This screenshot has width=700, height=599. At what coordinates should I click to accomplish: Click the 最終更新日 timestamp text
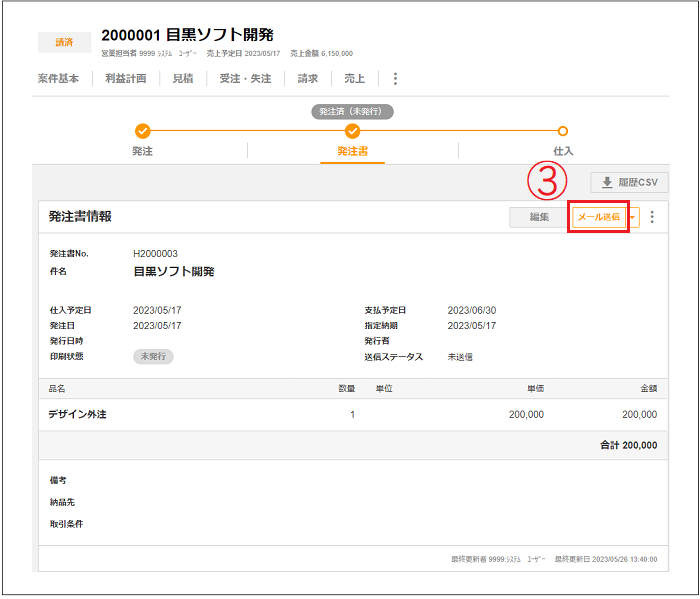tap(606, 560)
